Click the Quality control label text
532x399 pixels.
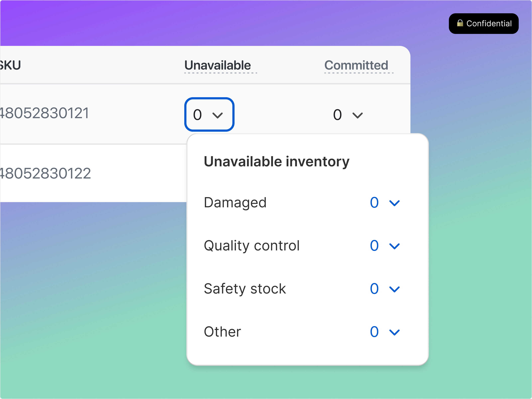(252, 246)
